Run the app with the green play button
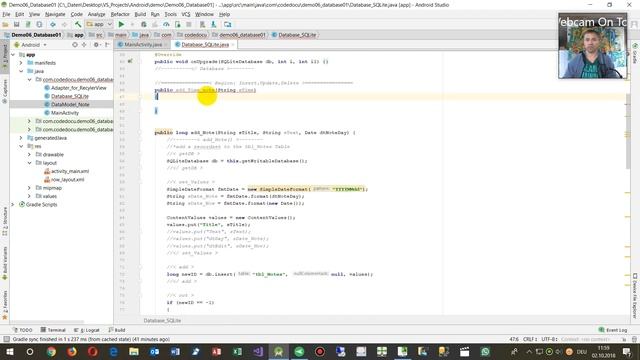 (x=121, y=24)
